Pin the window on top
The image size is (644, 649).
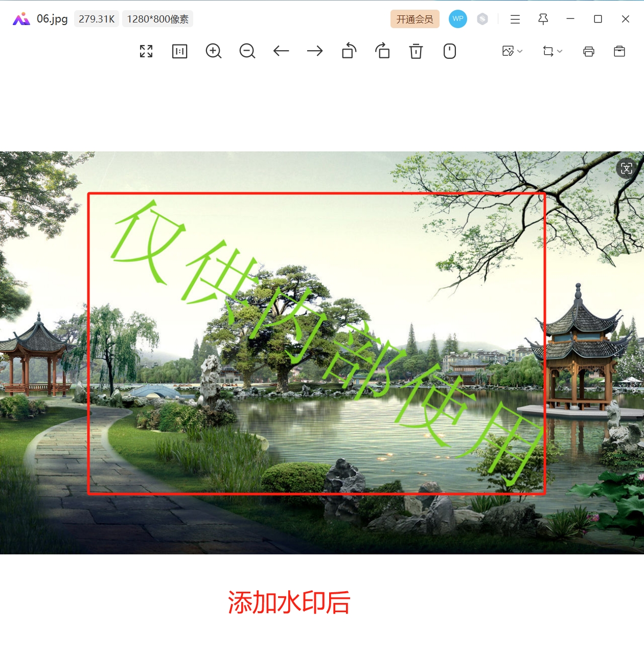543,19
